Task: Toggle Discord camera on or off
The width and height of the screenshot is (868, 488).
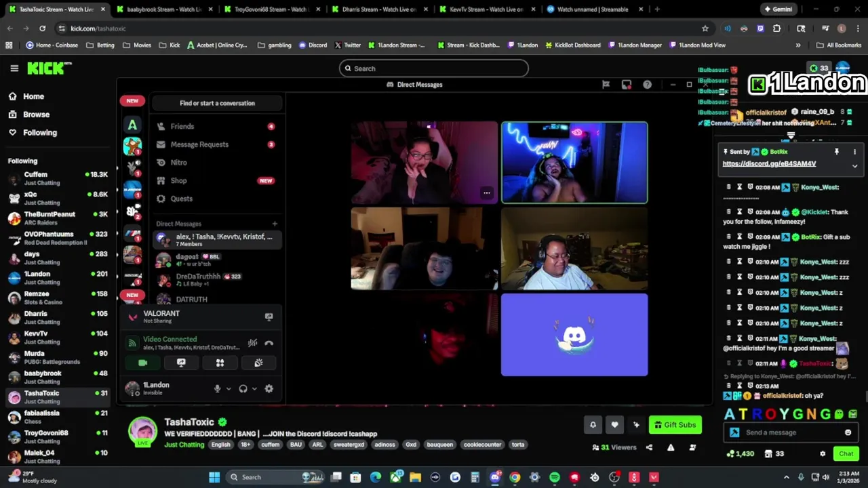Action: (x=142, y=363)
